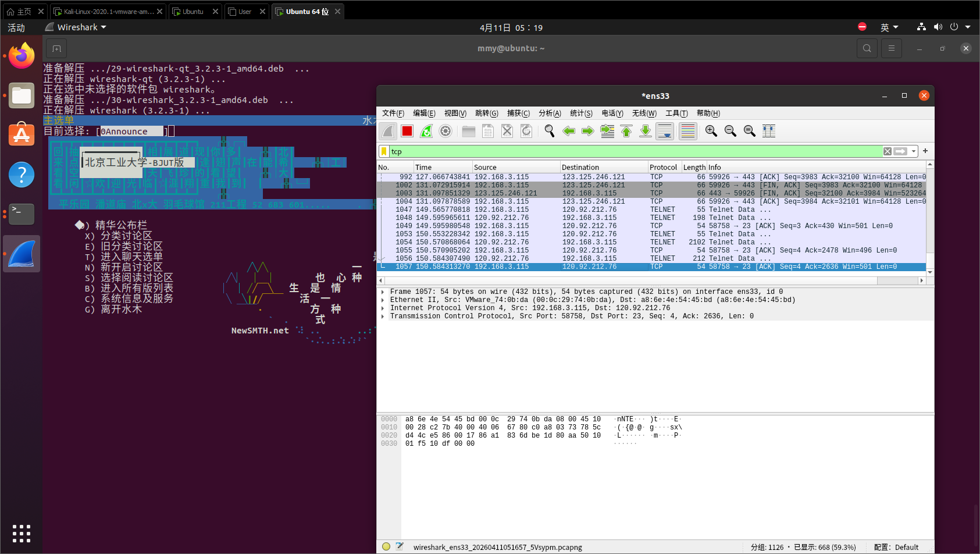The image size is (980, 554).
Task: Reload the capture file
Action: coord(526,131)
